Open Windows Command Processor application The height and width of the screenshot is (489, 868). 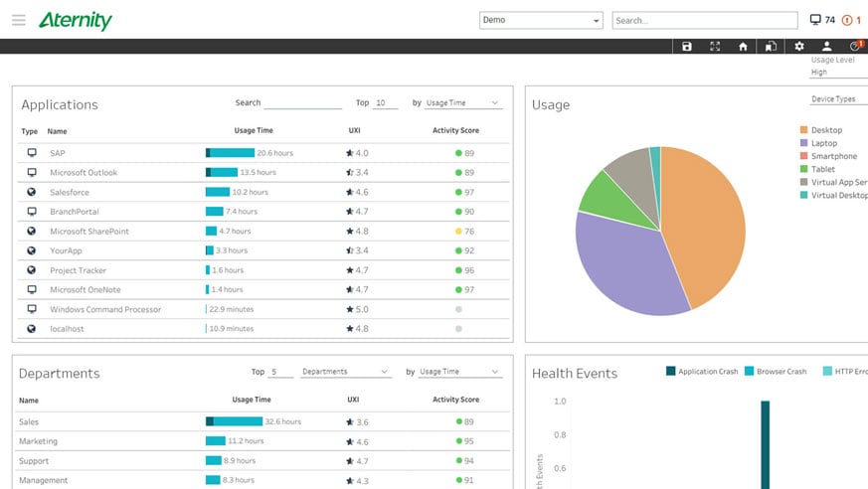pos(105,309)
